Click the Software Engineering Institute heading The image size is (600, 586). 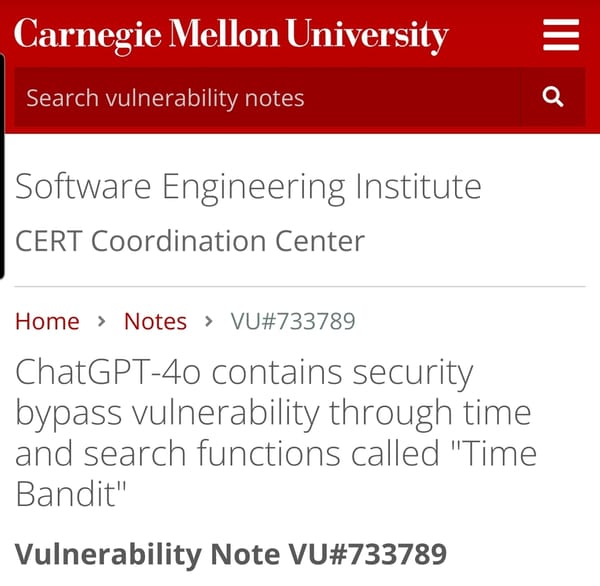coord(248,187)
